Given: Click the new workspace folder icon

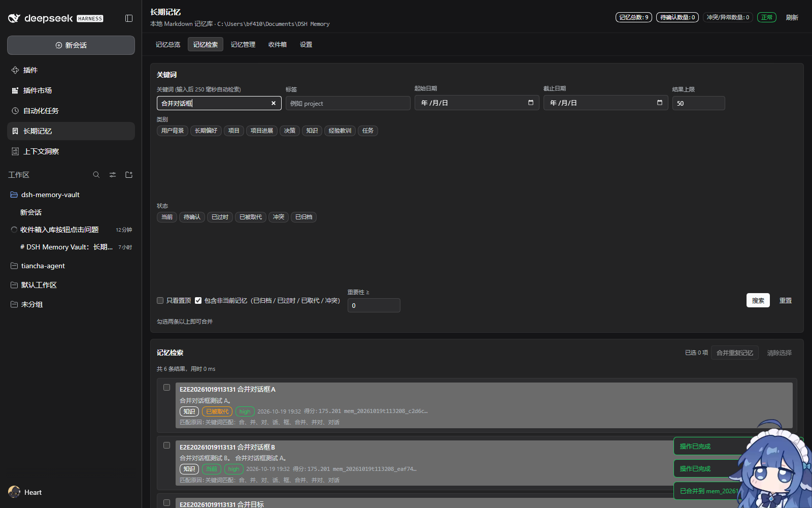Looking at the screenshot, I should click(x=129, y=175).
